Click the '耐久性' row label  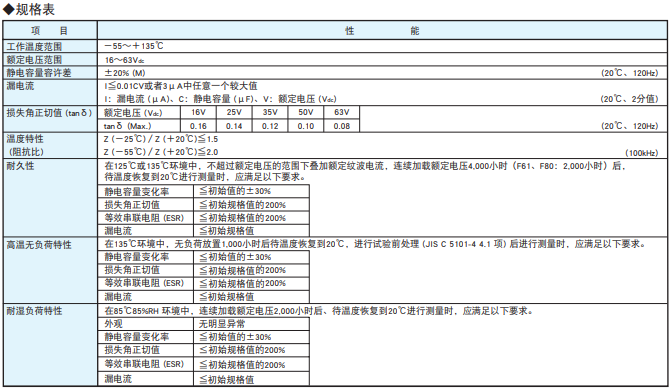20,166
